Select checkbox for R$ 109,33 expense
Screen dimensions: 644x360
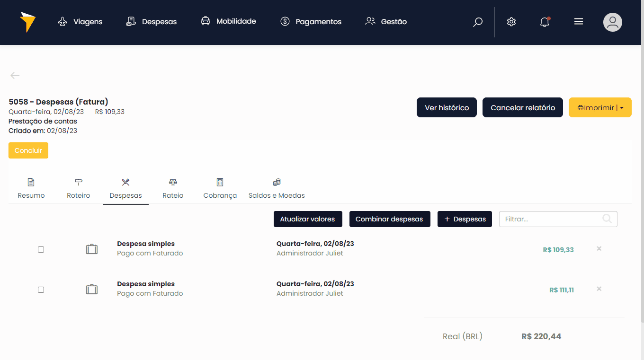click(41, 249)
